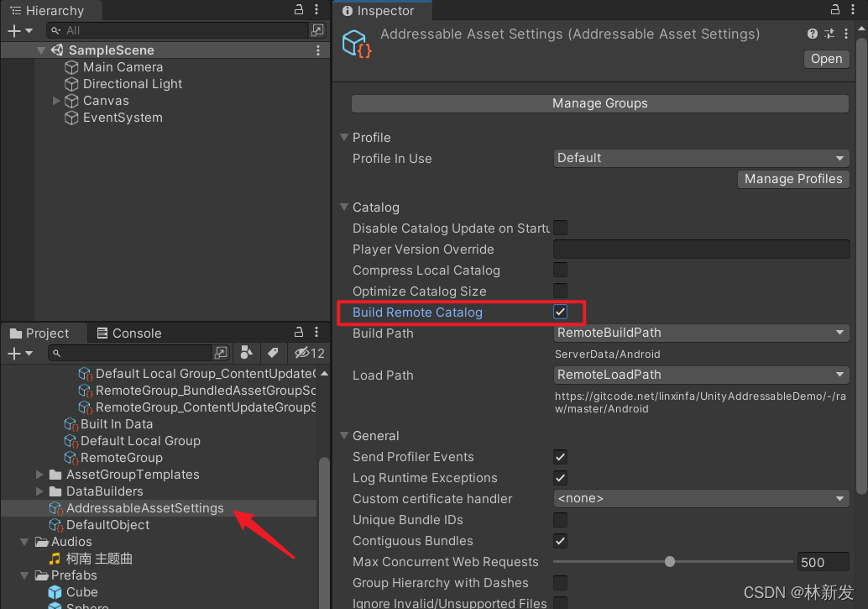Screen dimensions: 868x609
Task: Click the 柯南 主题曲 audio file icon
Action: click(x=55, y=559)
